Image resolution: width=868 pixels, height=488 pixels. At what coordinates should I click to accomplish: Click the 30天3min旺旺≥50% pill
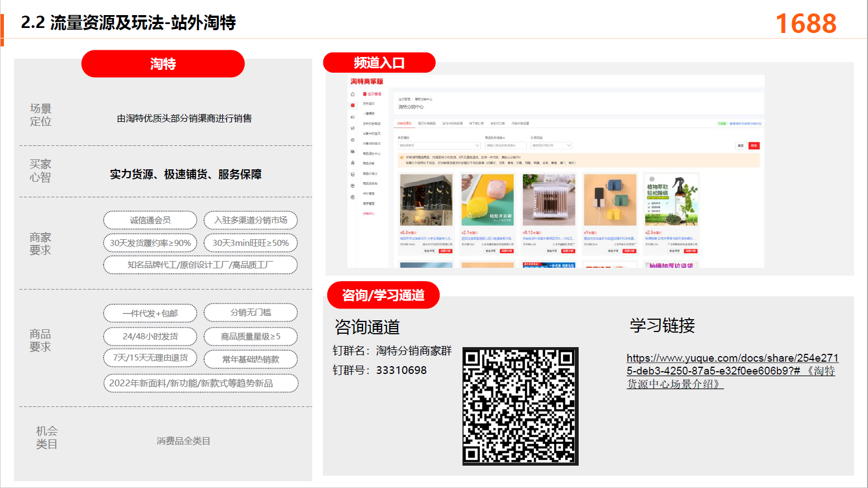pos(251,243)
